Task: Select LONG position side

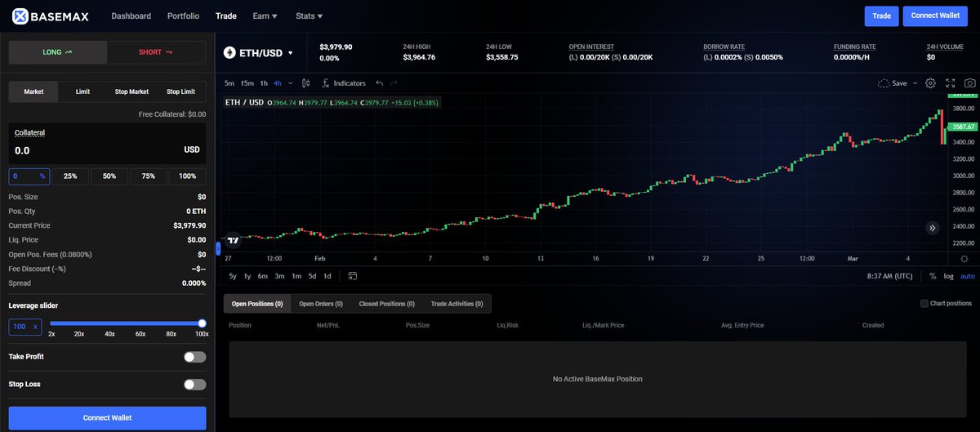Action: click(x=58, y=52)
